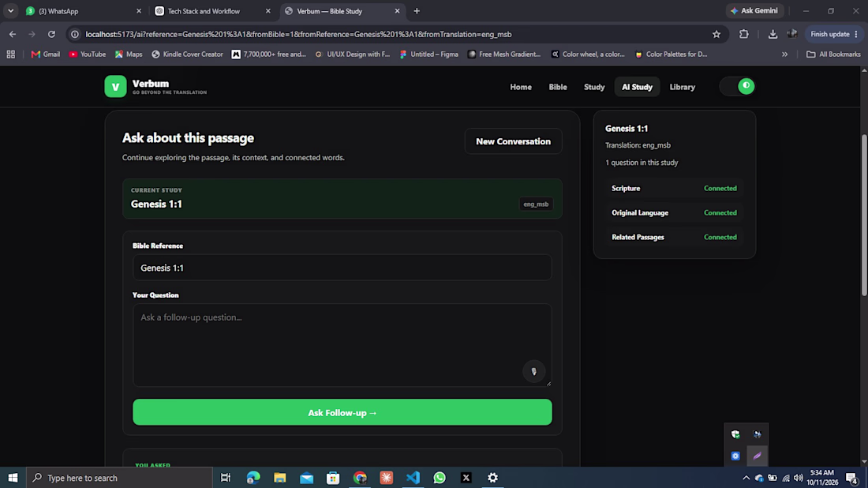868x488 pixels.
Task: Click the Ask Follow-up button
Action: (342, 413)
